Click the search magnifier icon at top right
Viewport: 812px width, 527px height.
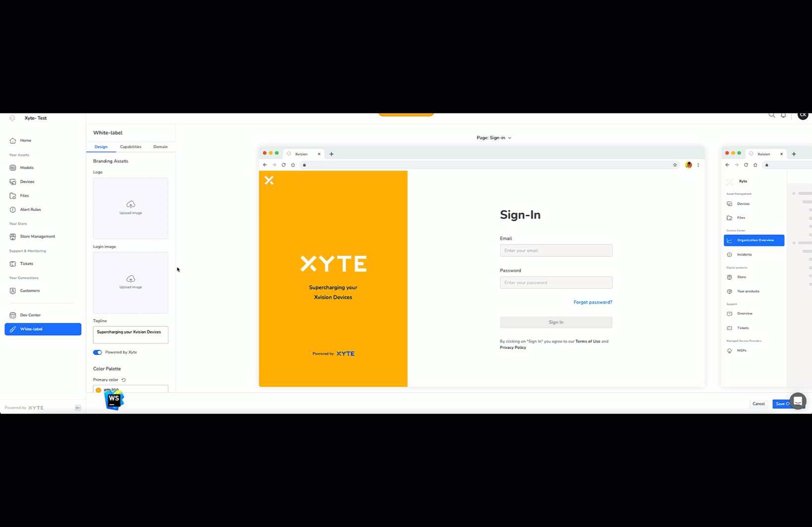click(771, 115)
